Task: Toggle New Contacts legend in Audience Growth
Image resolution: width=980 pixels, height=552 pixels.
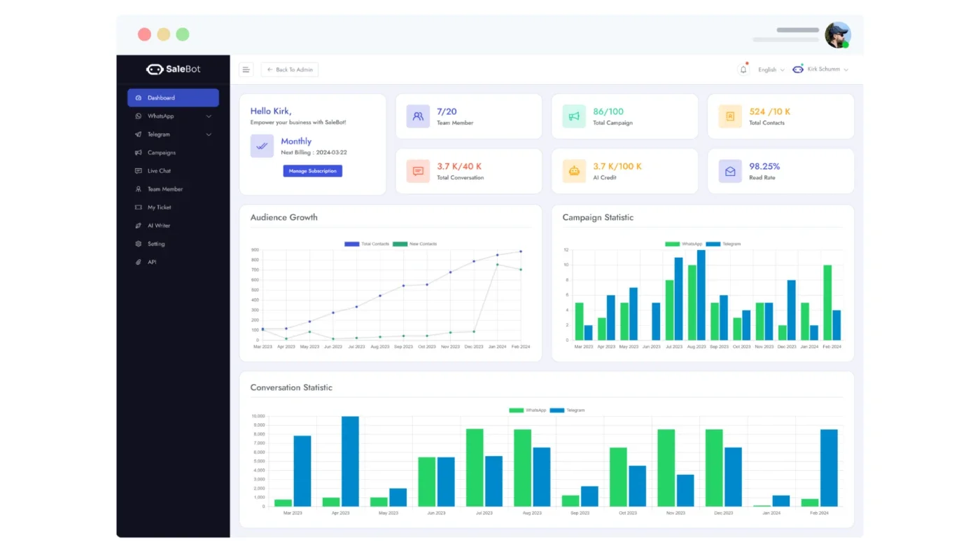Action: pyautogui.click(x=414, y=244)
